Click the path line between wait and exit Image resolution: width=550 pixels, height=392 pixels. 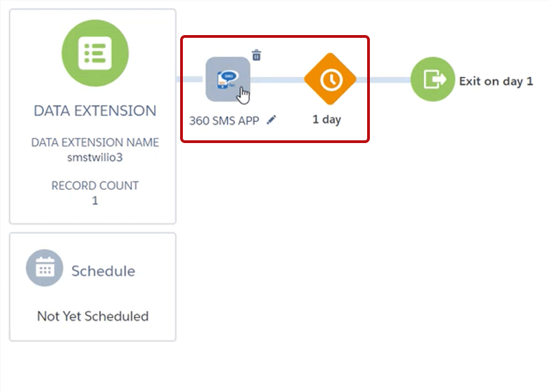point(384,80)
